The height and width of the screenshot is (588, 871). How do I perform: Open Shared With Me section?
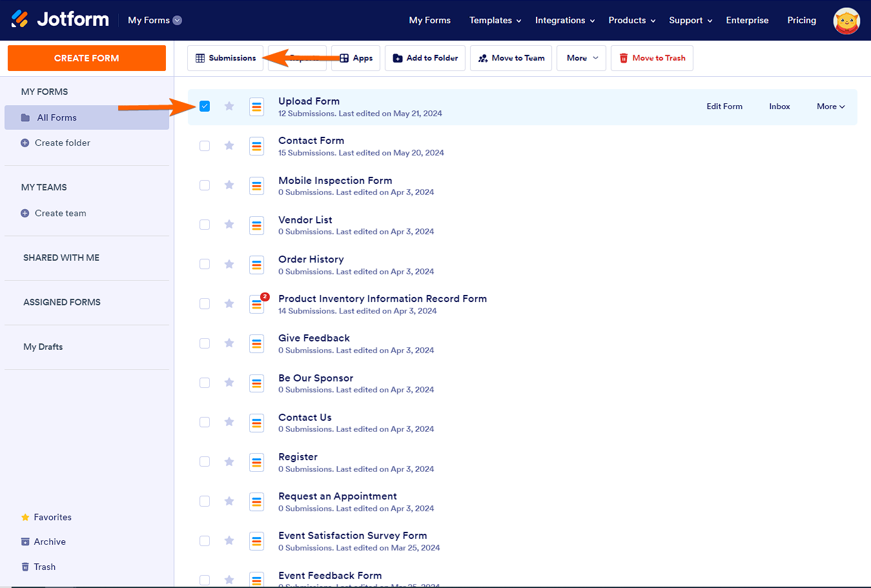61,258
